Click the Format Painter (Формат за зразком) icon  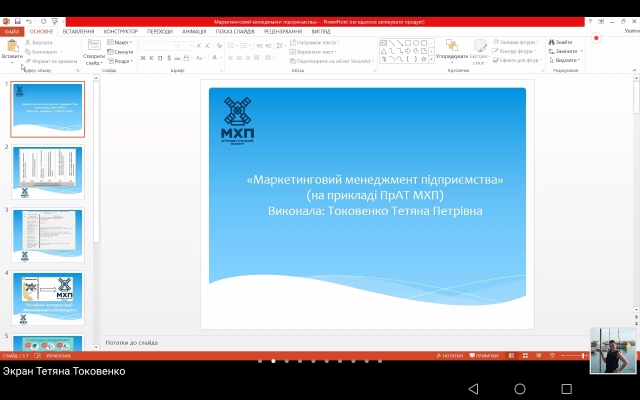click(30, 61)
